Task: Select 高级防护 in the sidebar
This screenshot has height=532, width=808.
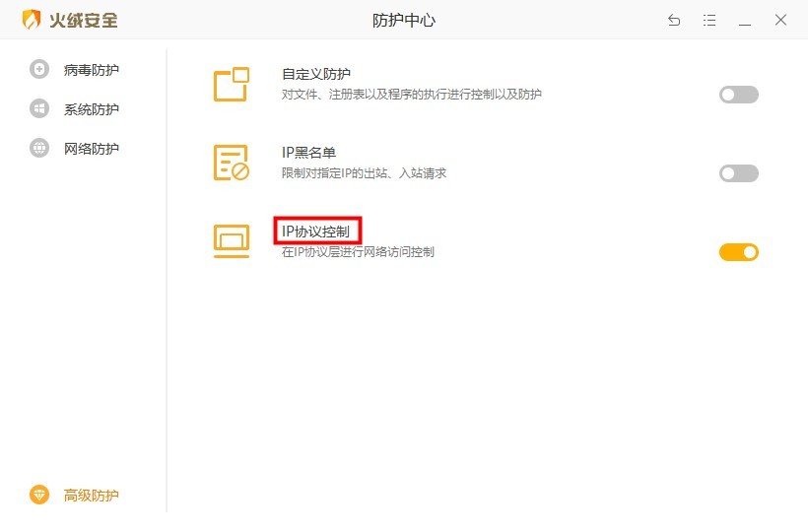Action: (92, 496)
